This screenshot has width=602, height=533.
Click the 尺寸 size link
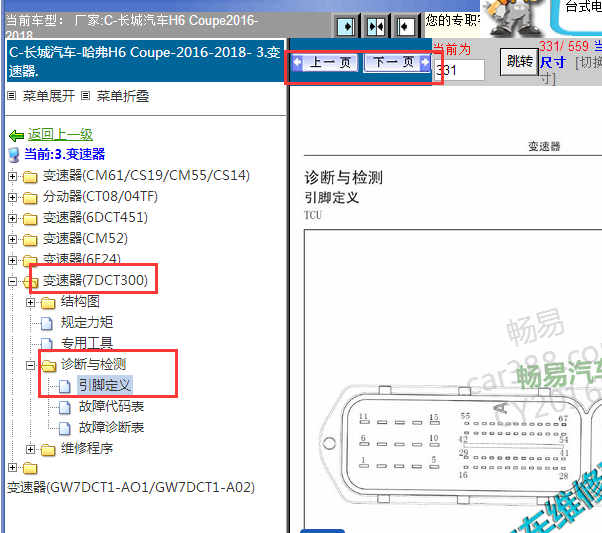point(553,62)
